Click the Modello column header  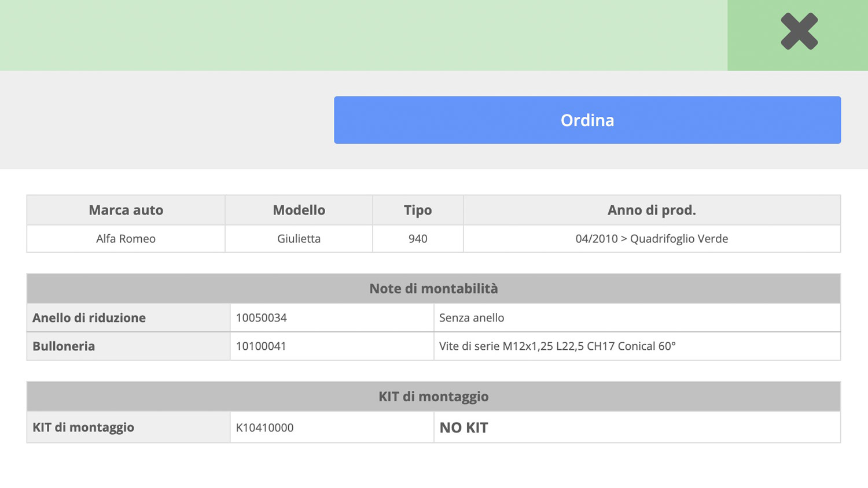point(299,210)
